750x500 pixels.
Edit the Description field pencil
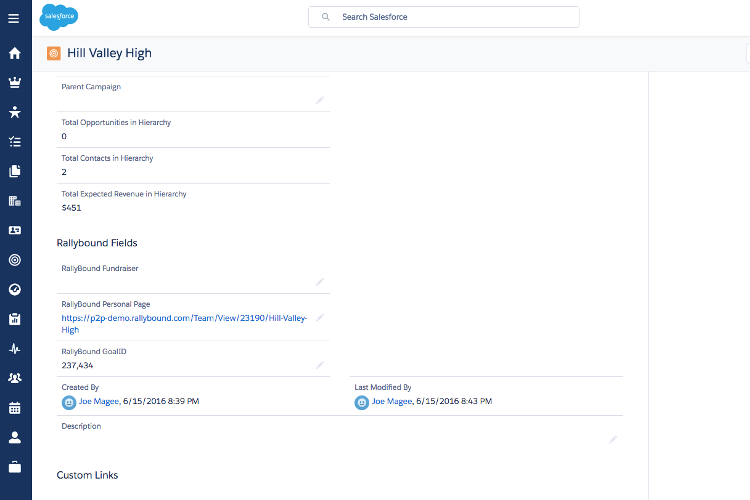click(613, 439)
